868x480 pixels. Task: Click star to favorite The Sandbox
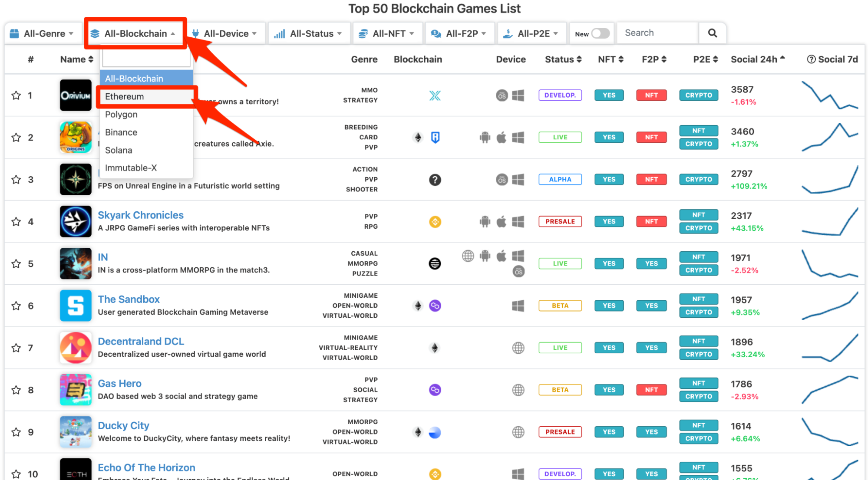16,306
